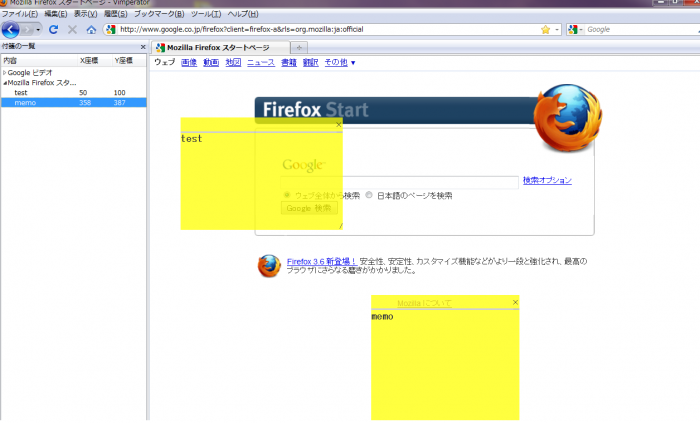Open the 翻訳 link
700x423 pixels.
[x=311, y=62]
